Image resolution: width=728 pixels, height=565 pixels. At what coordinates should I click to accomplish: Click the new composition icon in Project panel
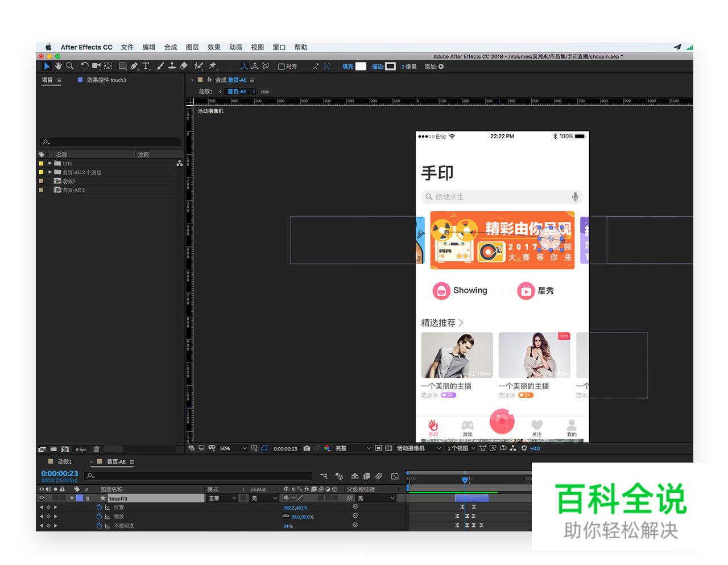pos(65,449)
